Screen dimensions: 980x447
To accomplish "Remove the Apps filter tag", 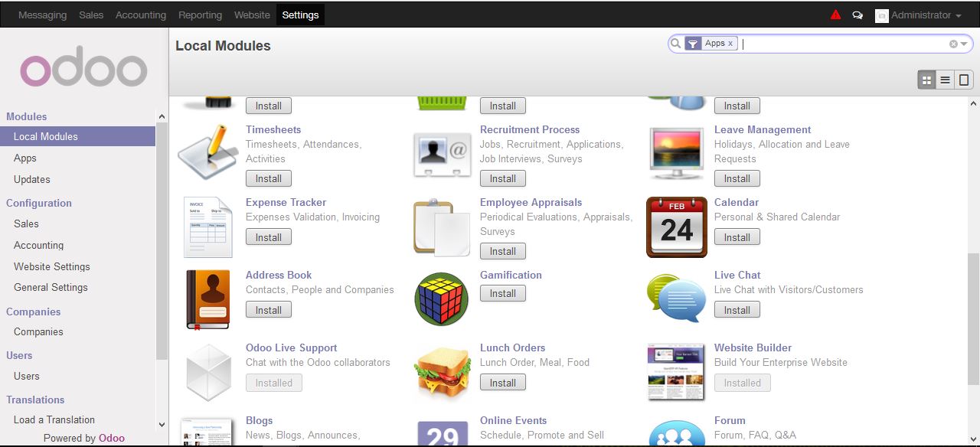I will (x=730, y=44).
